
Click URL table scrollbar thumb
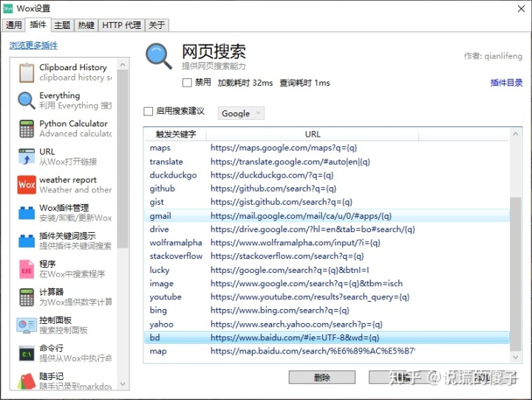tap(516, 274)
